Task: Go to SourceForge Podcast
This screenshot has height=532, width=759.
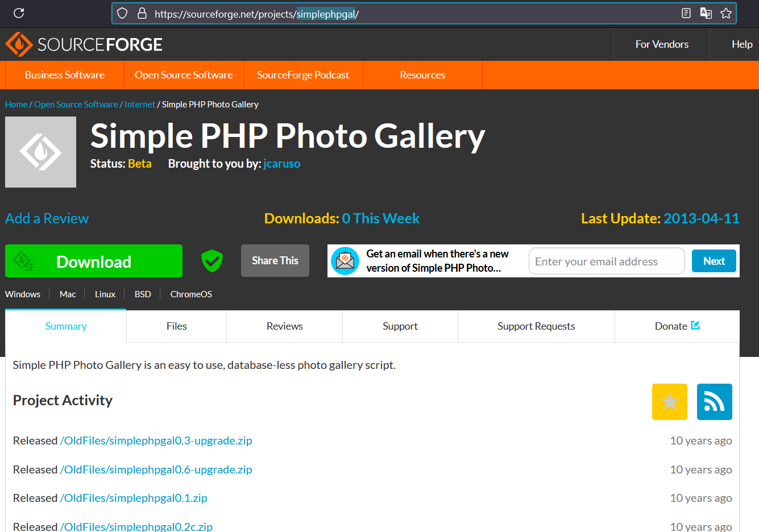Action: click(x=303, y=75)
